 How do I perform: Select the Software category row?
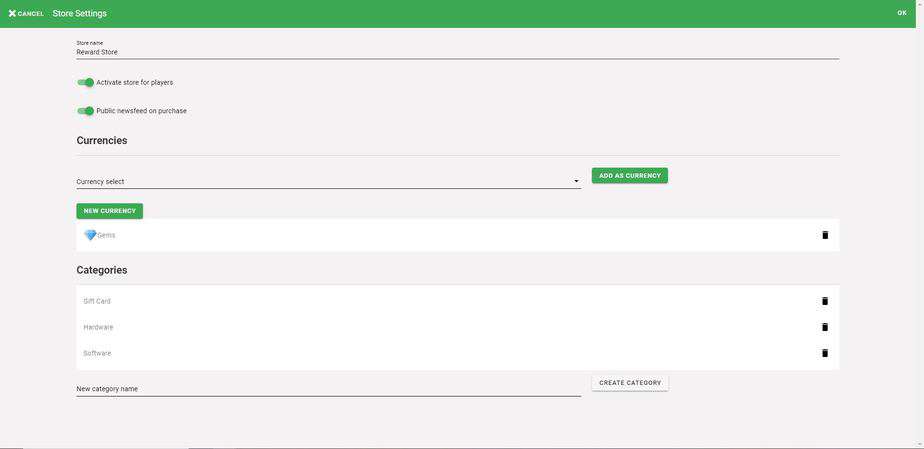(x=458, y=353)
